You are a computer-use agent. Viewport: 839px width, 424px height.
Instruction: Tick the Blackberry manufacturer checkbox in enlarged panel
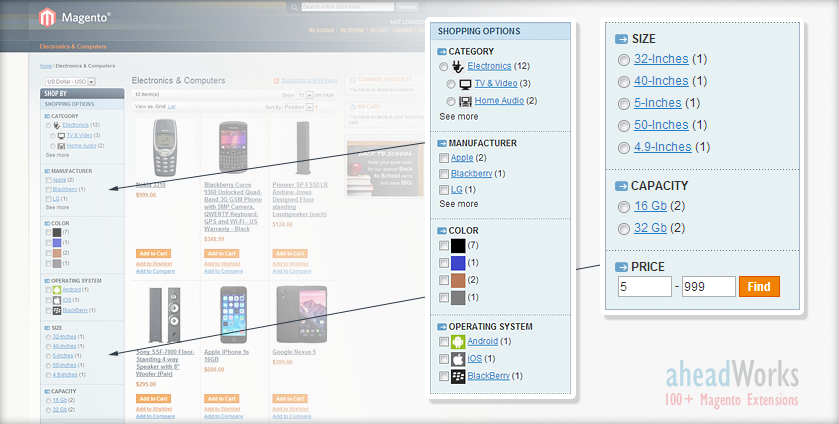pyautogui.click(x=444, y=174)
